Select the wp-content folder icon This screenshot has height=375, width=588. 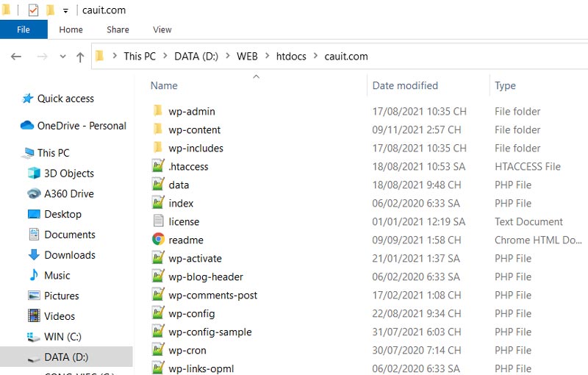point(158,129)
